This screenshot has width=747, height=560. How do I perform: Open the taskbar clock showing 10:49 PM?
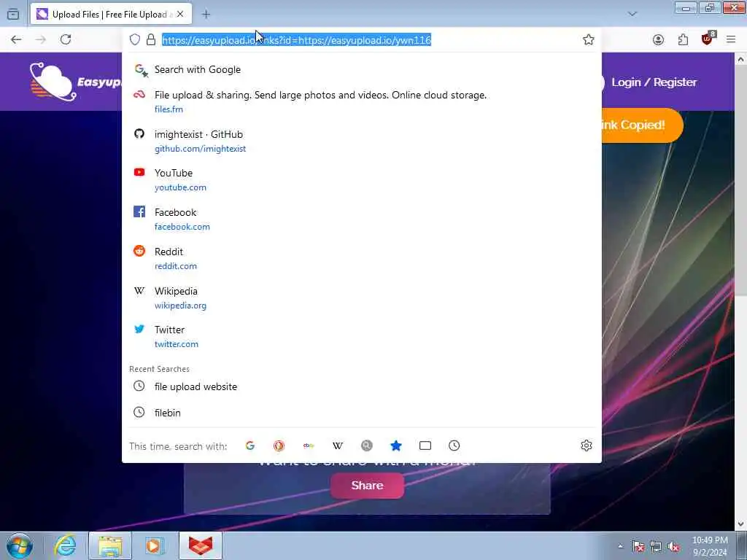(x=710, y=546)
